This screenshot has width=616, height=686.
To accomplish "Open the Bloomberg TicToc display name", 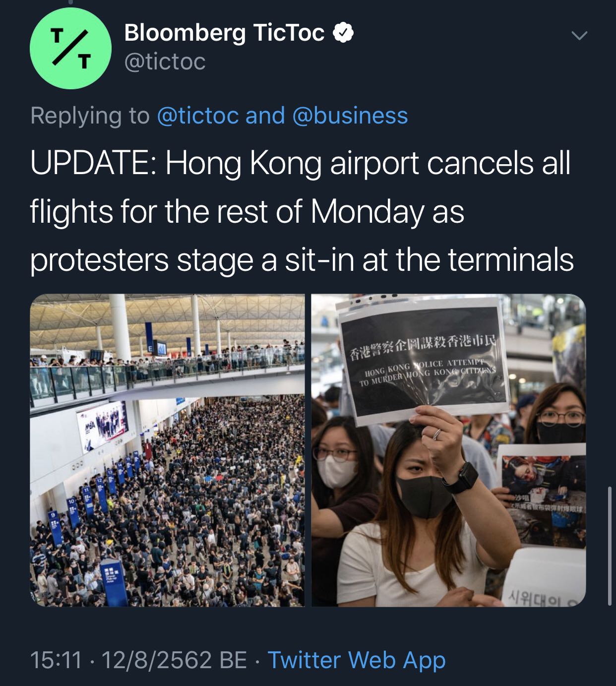I will point(224,33).
